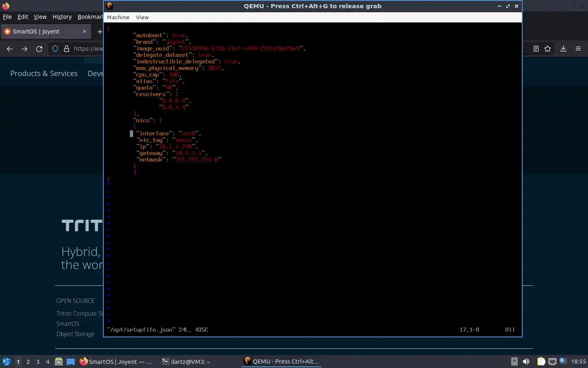Viewport: 588px width, 368px height.
Task: Click the site security padlock icon
Action: [67, 49]
